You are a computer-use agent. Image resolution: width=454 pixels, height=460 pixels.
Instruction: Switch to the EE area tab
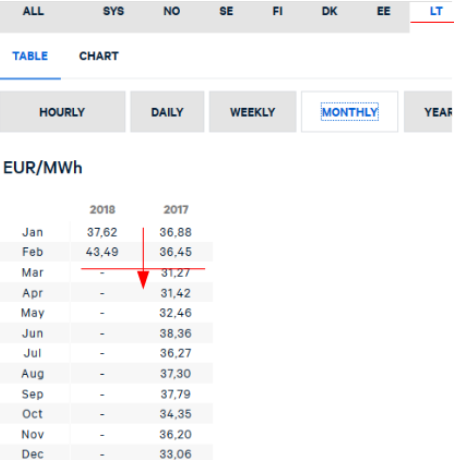point(383,11)
